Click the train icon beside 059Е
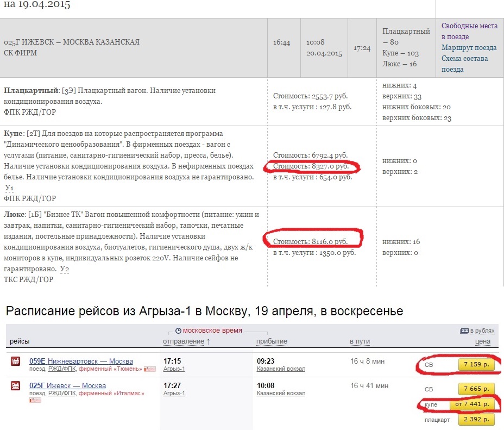 (x=15, y=361)
